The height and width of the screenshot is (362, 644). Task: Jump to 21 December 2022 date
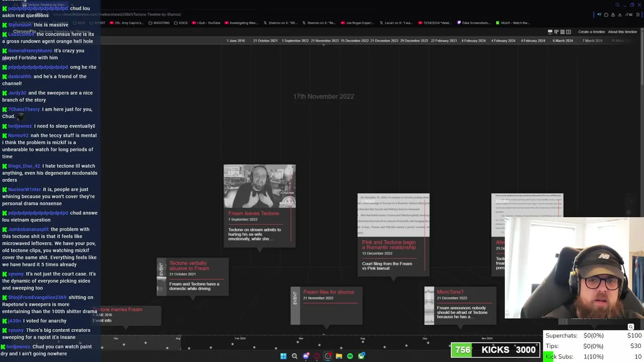[x=384, y=41]
